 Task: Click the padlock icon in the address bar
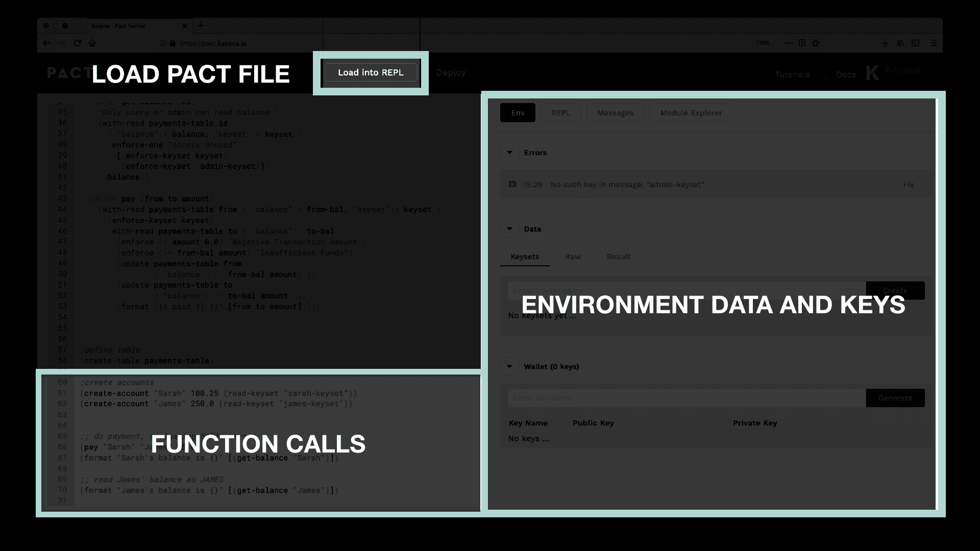pos(173,43)
